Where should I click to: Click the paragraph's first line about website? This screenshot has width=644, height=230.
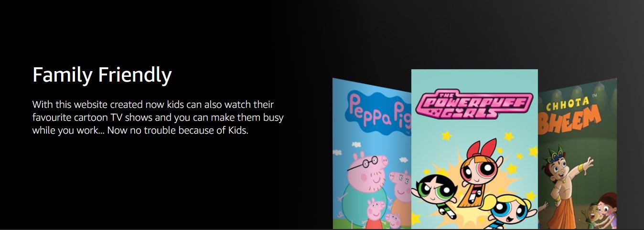click(153, 105)
